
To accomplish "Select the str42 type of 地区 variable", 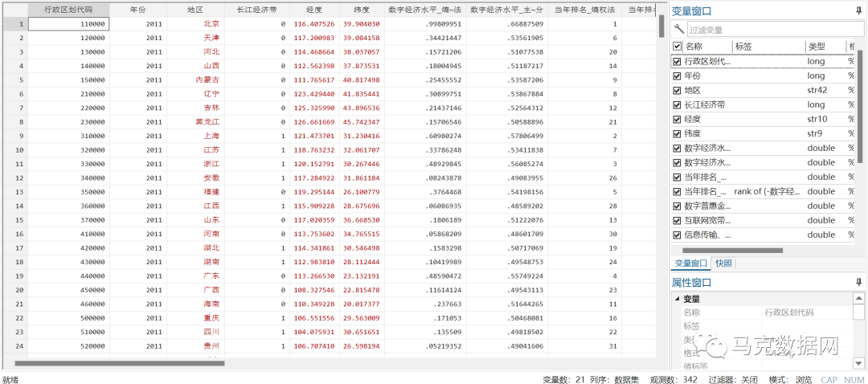I will point(819,90).
